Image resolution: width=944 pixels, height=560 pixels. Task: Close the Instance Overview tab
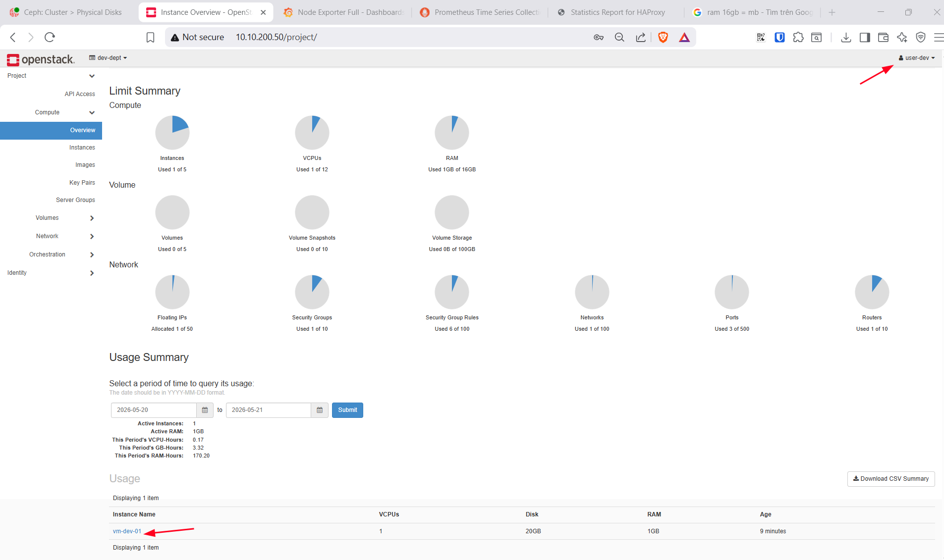263,12
